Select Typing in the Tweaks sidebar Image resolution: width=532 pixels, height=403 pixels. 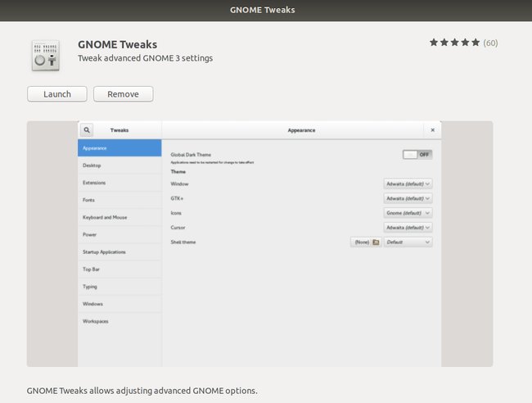119,287
